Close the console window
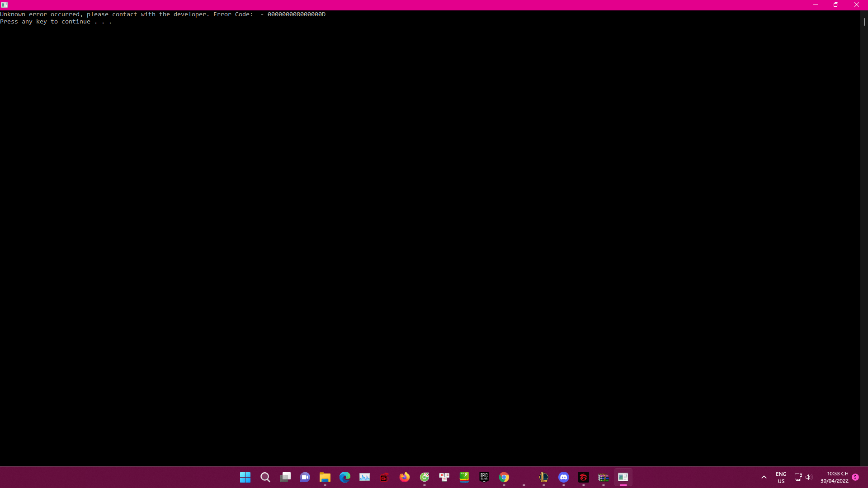 (x=857, y=5)
